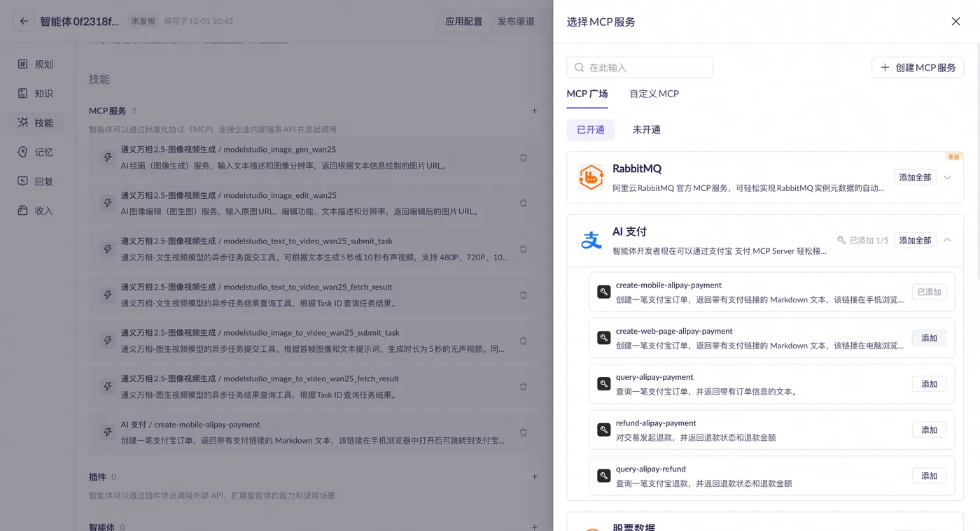Click trash icon for modelstudio_text_to_video_wan25_fetch_result
The image size is (980, 531).
[x=523, y=295]
